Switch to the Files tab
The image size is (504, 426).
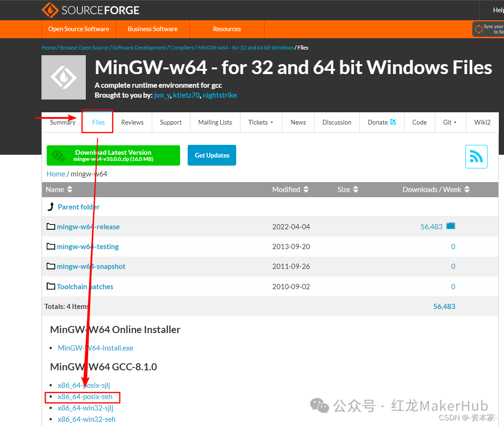tap(99, 122)
